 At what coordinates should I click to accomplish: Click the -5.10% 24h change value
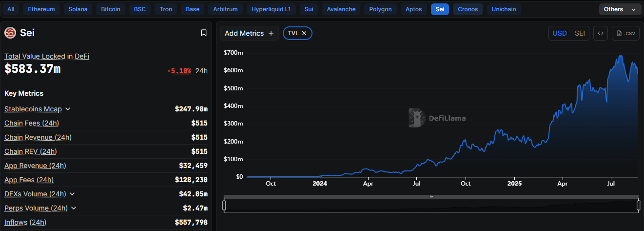click(x=179, y=71)
